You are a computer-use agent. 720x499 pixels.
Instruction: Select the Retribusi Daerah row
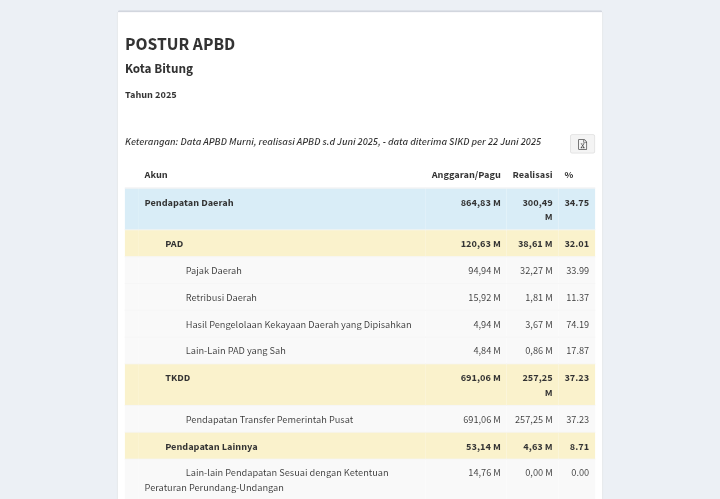click(x=221, y=298)
